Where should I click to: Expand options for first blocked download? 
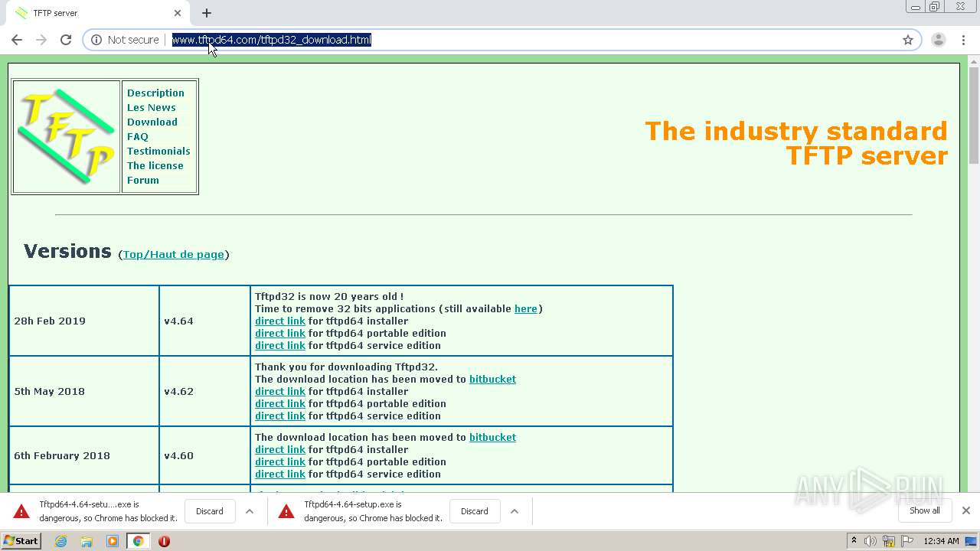(250, 511)
